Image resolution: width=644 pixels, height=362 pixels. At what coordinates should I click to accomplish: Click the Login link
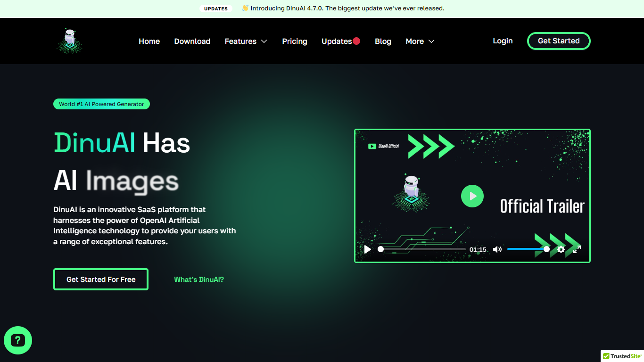pos(503,41)
